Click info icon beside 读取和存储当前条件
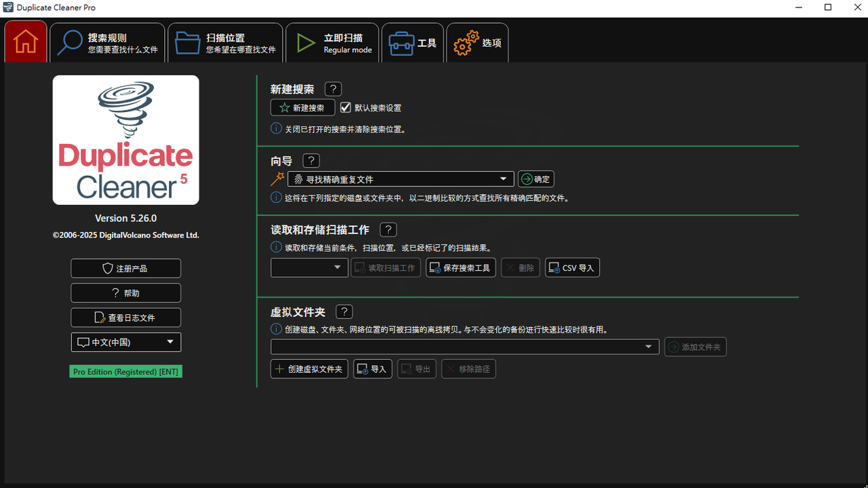Screen dimensions: 868x488 (x=276, y=247)
